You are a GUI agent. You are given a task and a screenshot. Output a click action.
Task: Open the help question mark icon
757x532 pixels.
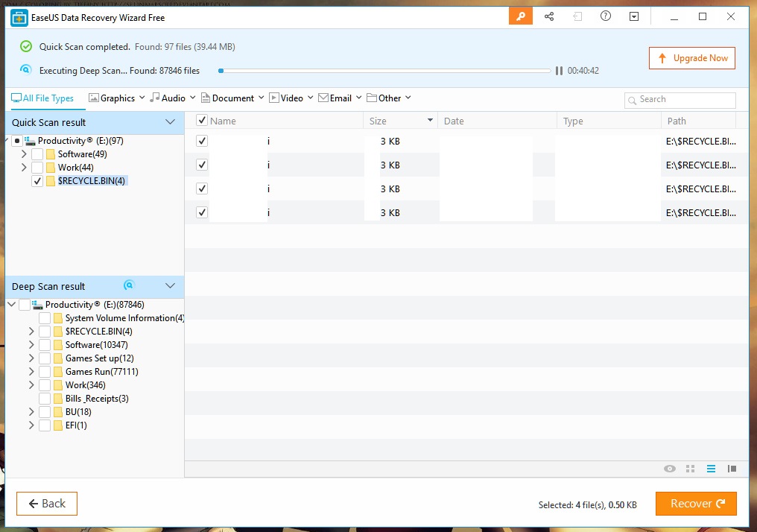606,16
